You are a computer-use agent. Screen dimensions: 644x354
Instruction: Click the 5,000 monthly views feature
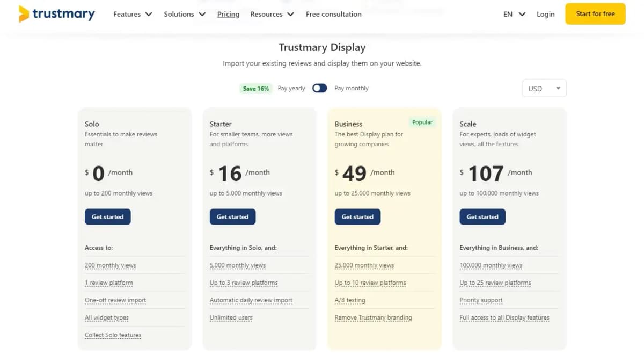238,265
